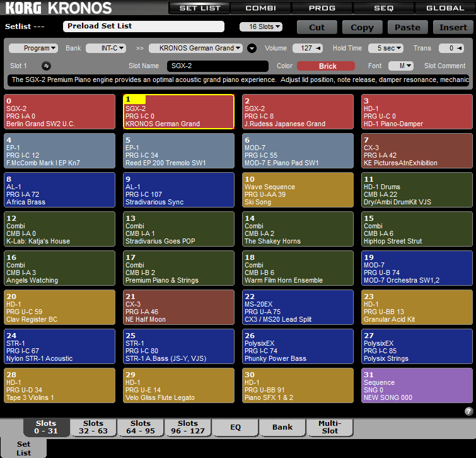The image size is (476, 458).
Task: Open the help question mark icon
Action: (468, 411)
